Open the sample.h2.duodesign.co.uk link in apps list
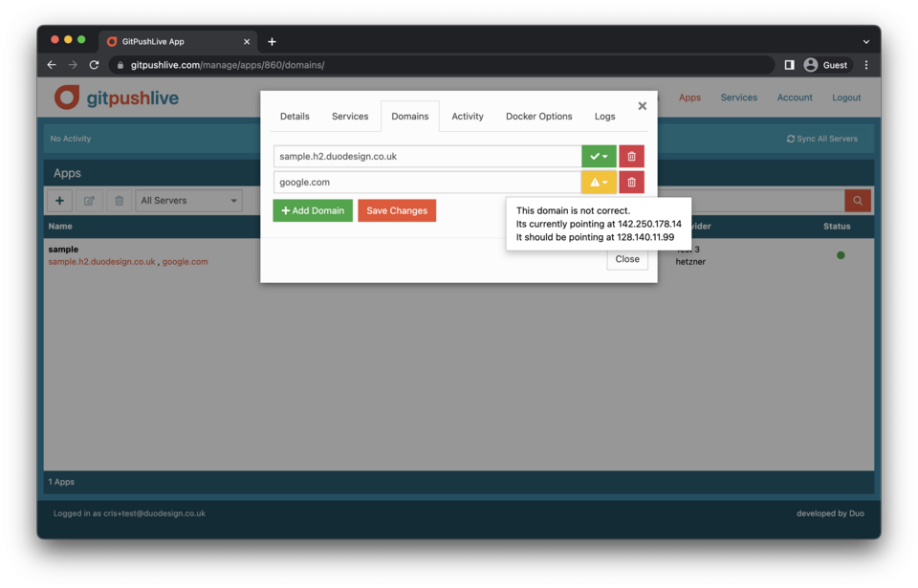This screenshot has height=588, width=918. pyautogui.click(x=102, y=262)
